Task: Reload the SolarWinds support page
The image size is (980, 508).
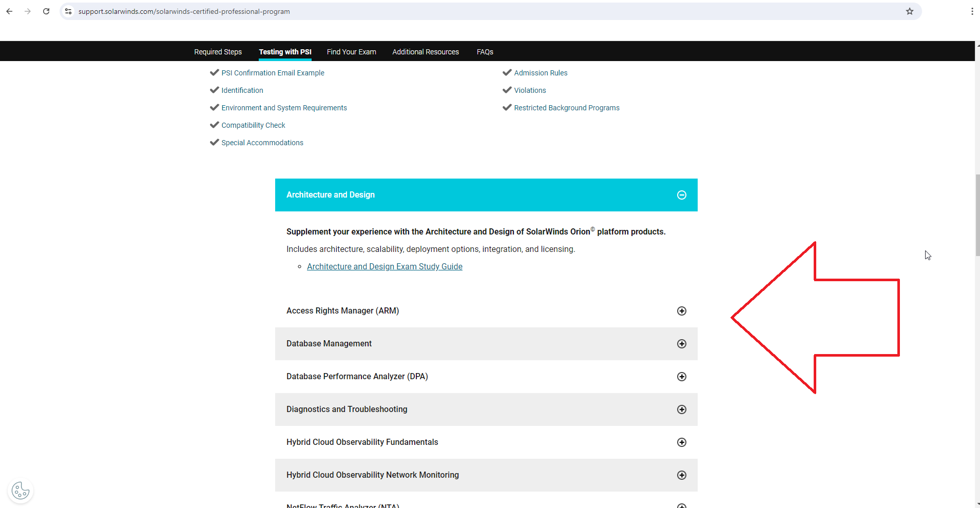Action: point(46,11)
